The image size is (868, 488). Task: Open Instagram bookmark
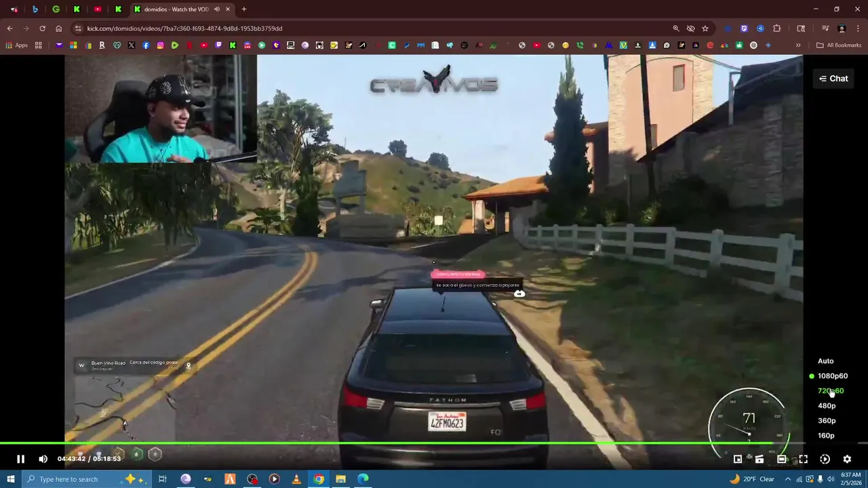pyautogui.click(x=160, y=45)
